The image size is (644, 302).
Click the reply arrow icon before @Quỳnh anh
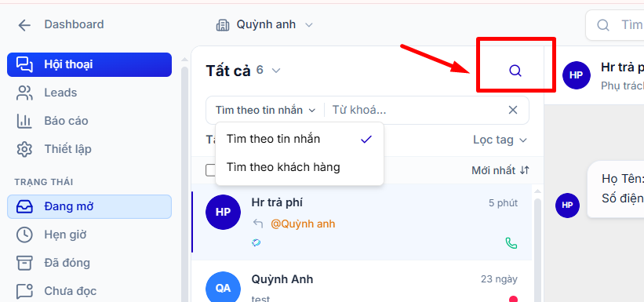(258, 224)
